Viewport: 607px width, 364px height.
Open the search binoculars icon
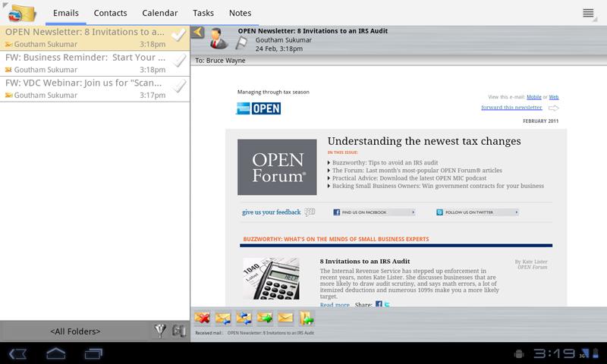pos(179,331)
